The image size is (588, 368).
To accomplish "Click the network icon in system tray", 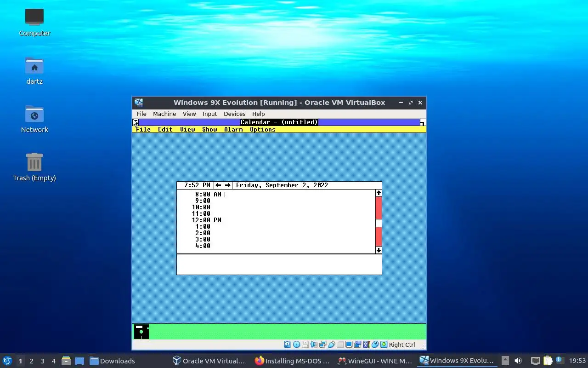I will (x=535, y=361).
